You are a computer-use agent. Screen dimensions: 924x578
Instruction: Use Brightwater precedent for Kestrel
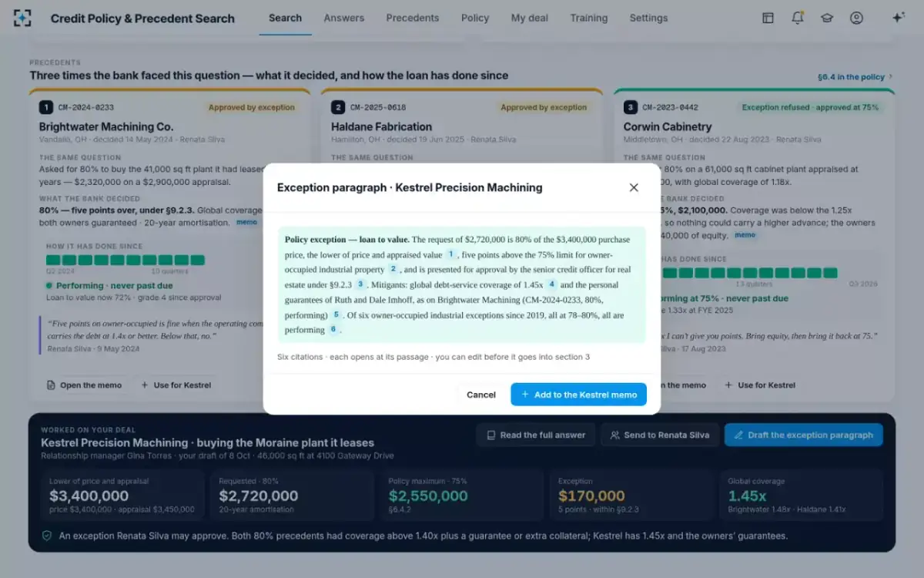[x=176, y=385]
